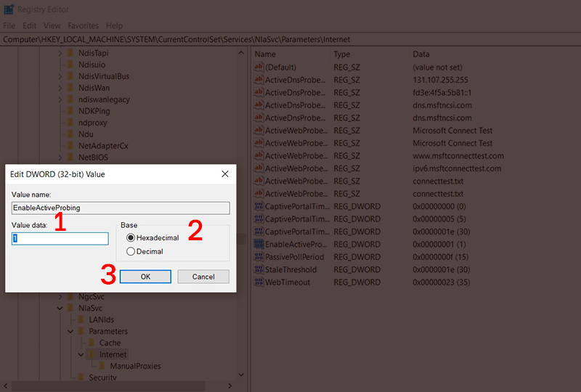This screenshot has height=392, width=581.
Task: Click the data cell 0x0000000f (15)
Action: (x=441, y=257)
